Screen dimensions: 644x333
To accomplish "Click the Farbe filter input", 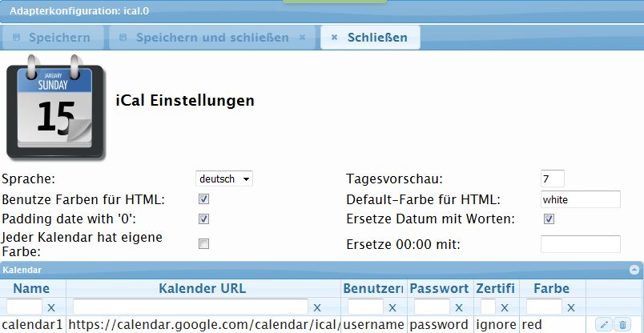I will [x=544, y=307].
